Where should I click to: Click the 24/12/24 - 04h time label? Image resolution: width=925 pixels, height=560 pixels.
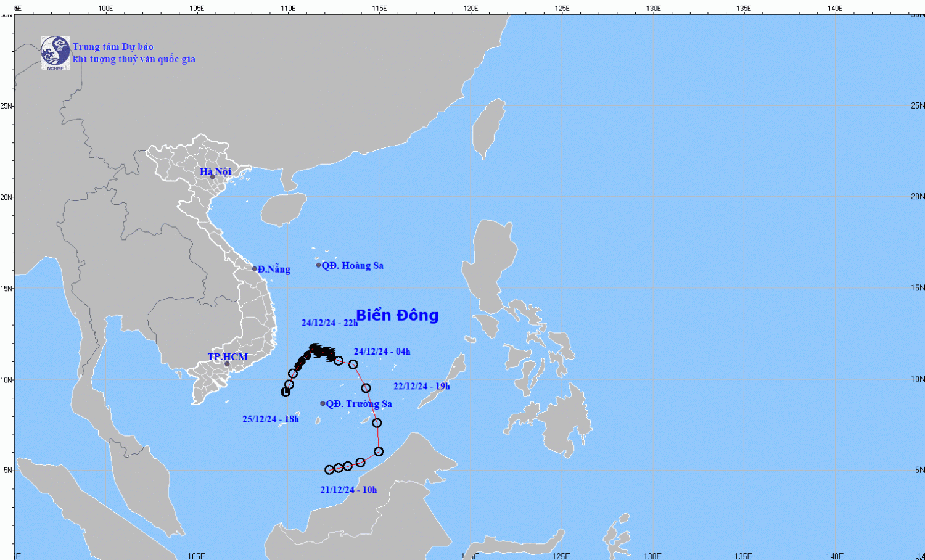[x=382, y=352]
